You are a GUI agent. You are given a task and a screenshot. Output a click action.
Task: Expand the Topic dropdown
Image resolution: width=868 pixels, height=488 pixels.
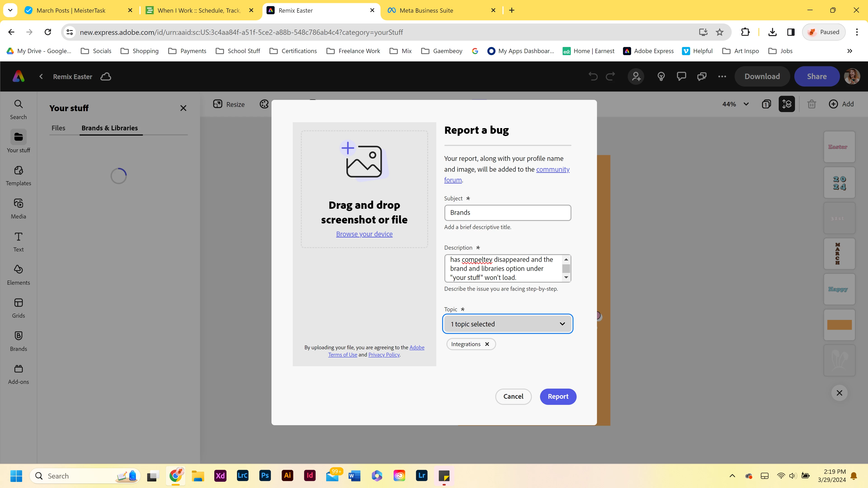tap(507, 324)
